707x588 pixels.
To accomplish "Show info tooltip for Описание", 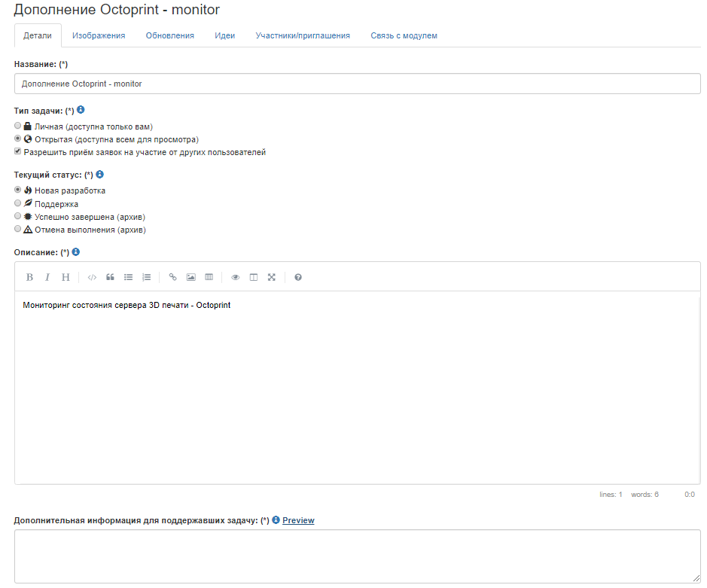I will coord(76,251).
